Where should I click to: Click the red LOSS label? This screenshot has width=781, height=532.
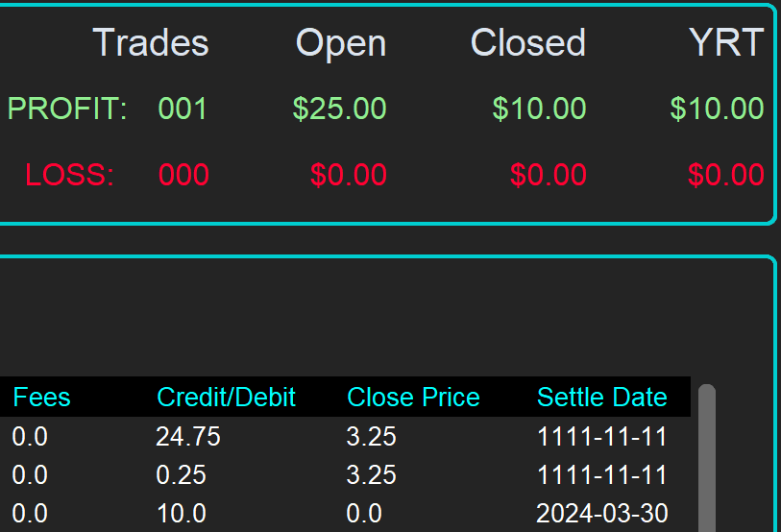69,176
